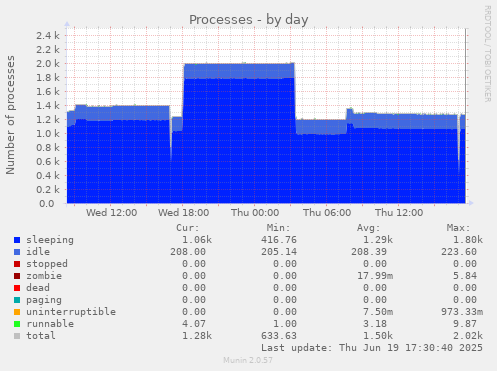Screen dimensions: 497x371
Task: Click the idle legend color swatch
Action: tap(17, 252)
